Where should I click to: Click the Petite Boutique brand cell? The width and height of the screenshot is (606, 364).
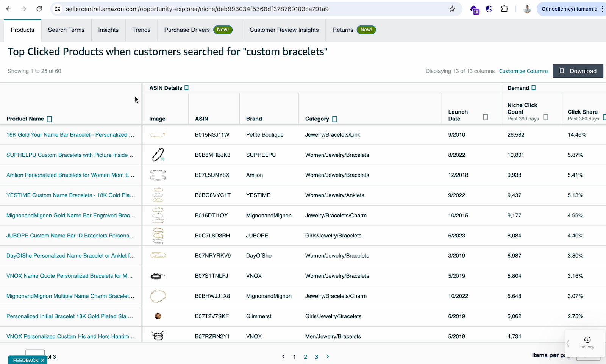(265, 135)
